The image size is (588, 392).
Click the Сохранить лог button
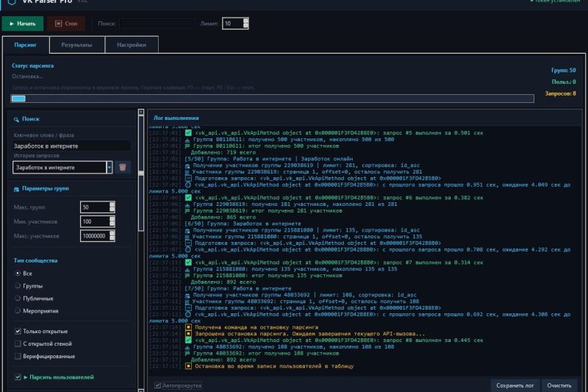(515, 385)
